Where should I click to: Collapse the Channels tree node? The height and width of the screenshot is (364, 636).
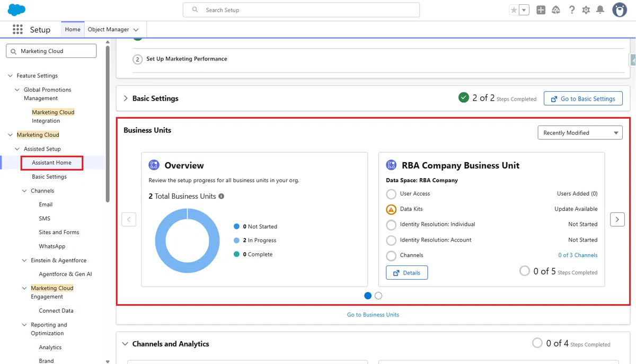(24, 191)
